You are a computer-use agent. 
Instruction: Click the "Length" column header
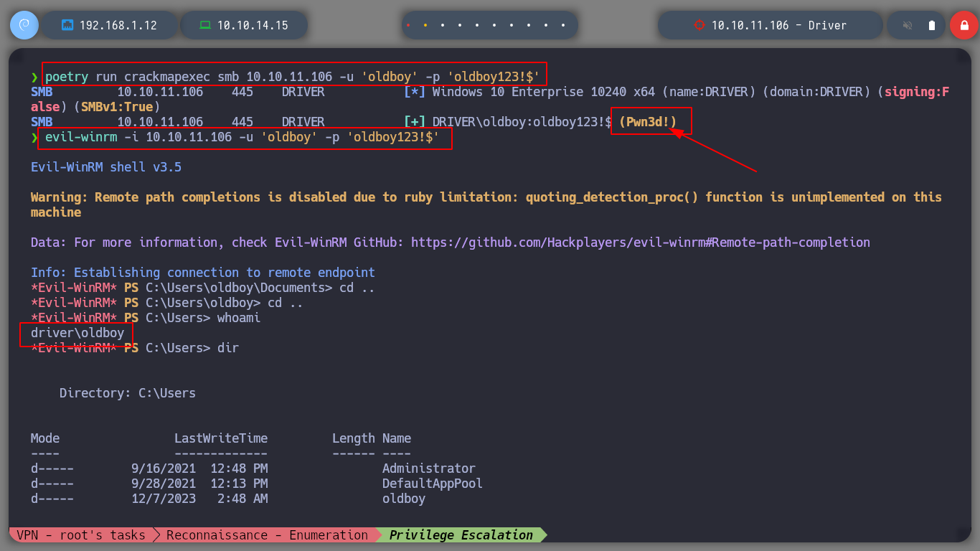pos(354,438)
